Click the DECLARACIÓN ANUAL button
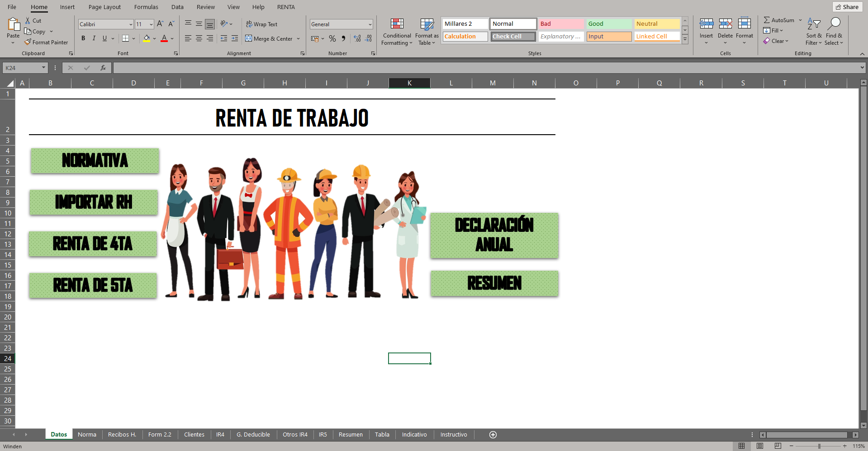Viewport: 868px width, 451px height. (x=494, y=235)
